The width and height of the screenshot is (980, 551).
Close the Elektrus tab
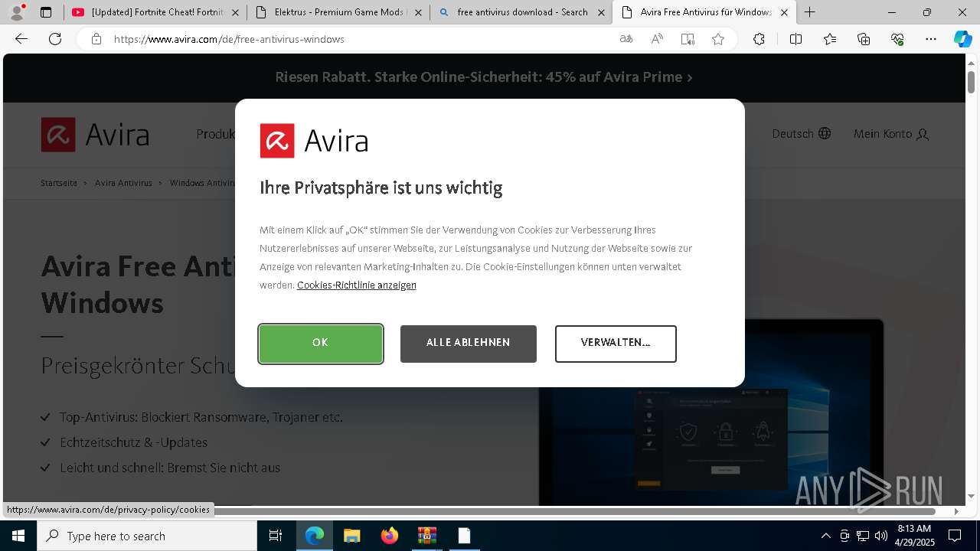point(418,12)
